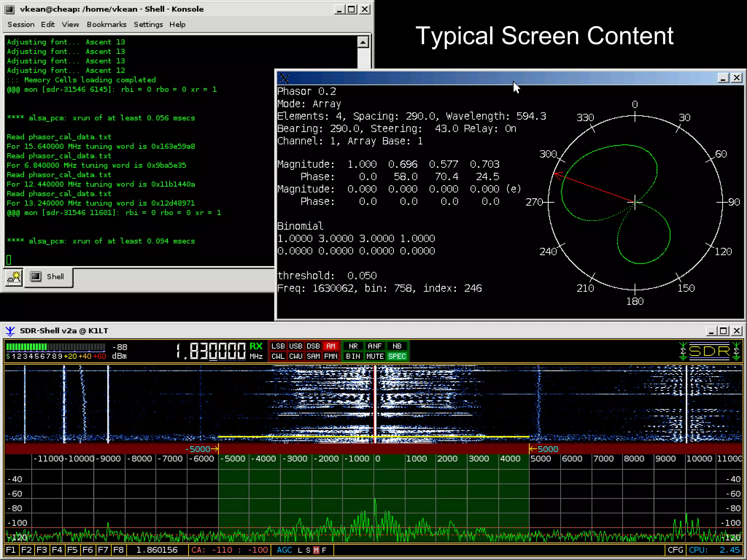Toggle BIN binaural mode
747x560 pixels.
(x=353, y=356)
